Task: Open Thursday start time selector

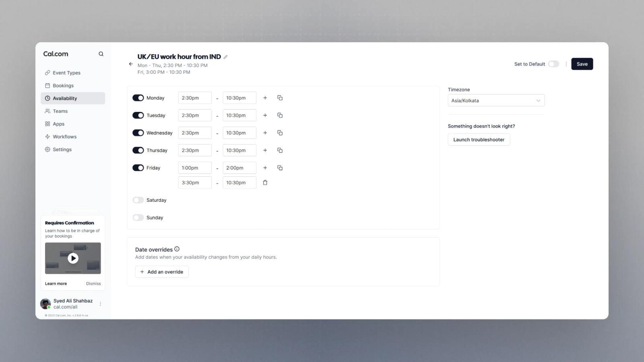Action: [x=195, y=150]
